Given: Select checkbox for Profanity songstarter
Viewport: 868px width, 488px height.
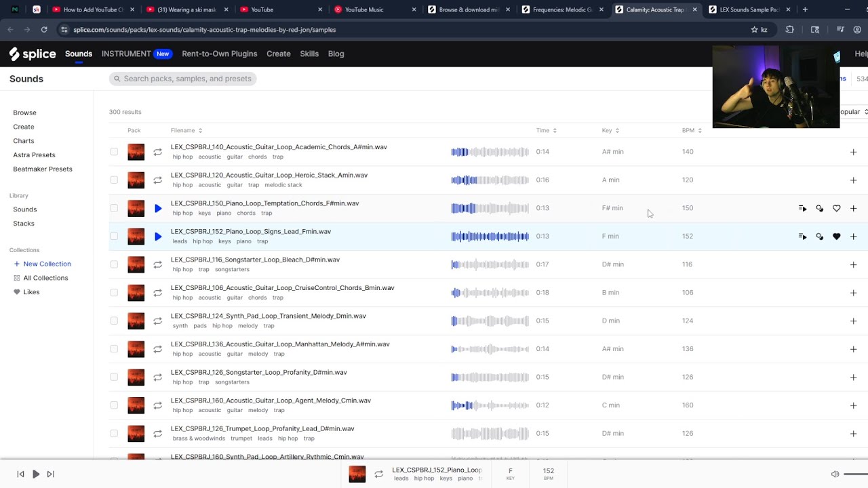Looking at the screenshot, I should [114, 377].
